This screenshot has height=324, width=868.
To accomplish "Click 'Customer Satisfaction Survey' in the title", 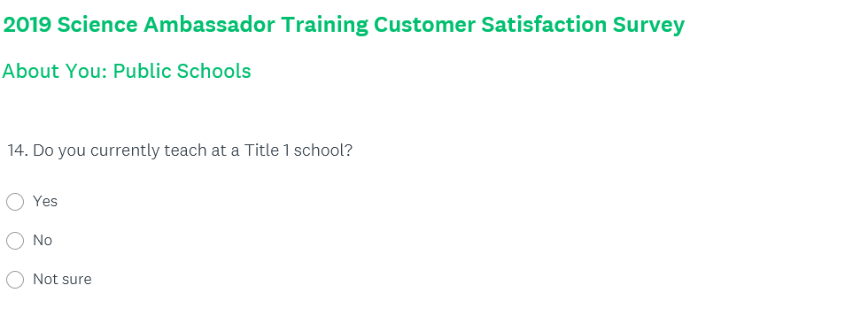I will pos(530,24).
